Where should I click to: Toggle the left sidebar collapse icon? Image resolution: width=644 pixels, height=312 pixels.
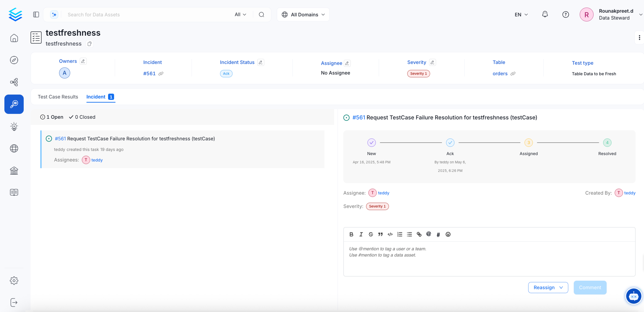[36, 14]
